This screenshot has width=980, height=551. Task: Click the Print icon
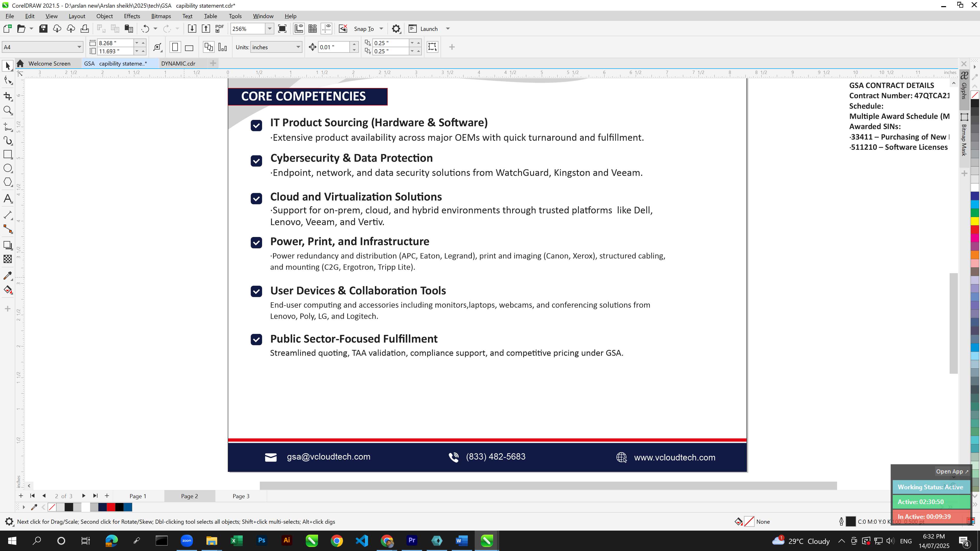tap(84, 29)
